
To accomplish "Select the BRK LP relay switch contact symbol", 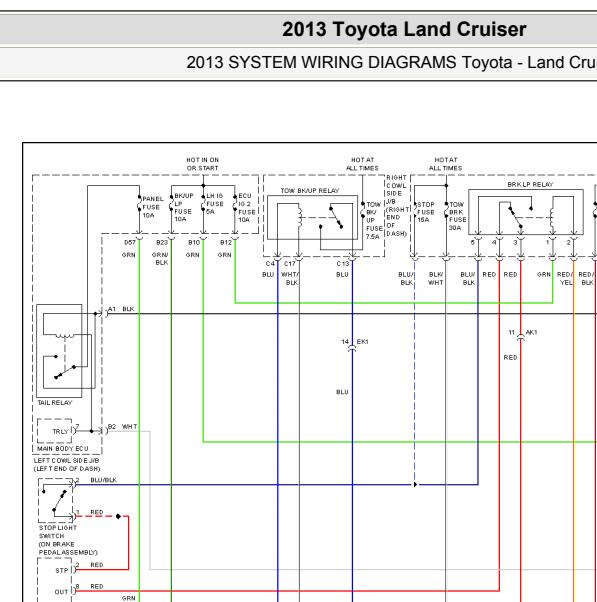I will tap(518, 217).
